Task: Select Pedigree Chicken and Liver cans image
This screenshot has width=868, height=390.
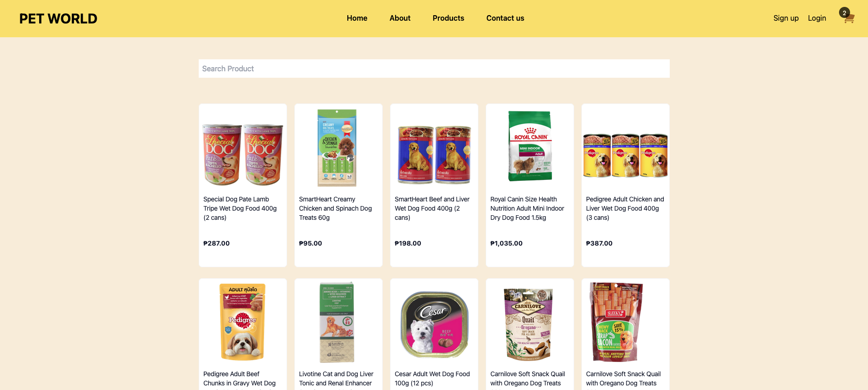Action: (625, 155)
